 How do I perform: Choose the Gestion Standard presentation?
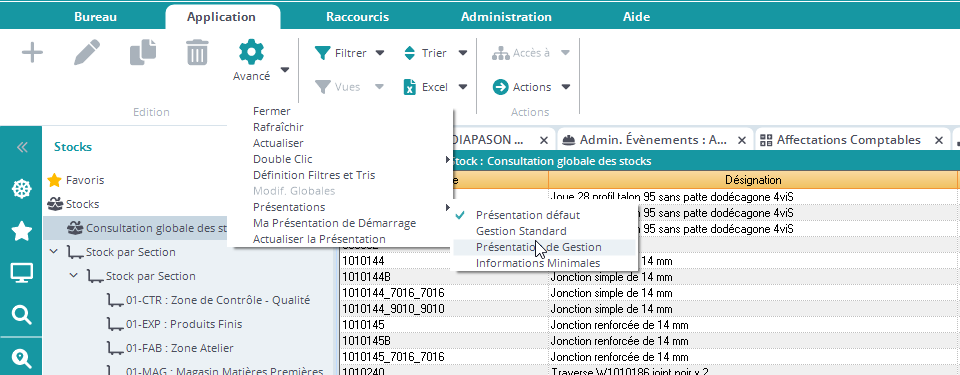tap(521, 231)
